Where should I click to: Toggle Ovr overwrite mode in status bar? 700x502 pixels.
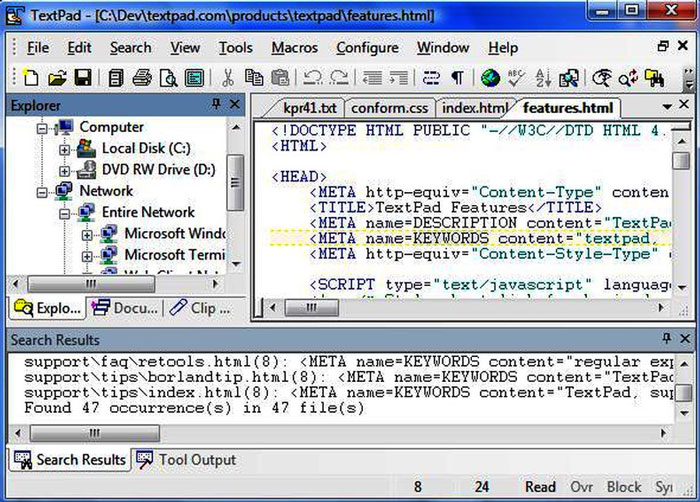click(x=581, y=486)
